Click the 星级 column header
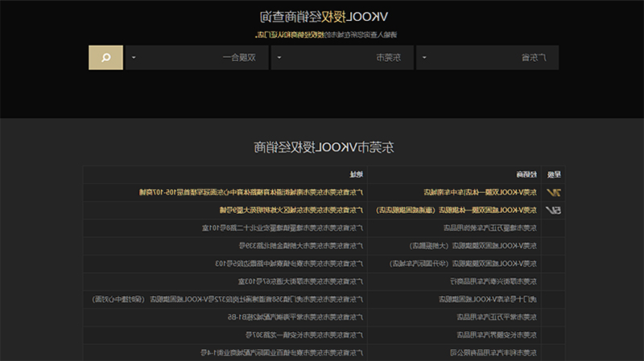 tap(554, 174)
